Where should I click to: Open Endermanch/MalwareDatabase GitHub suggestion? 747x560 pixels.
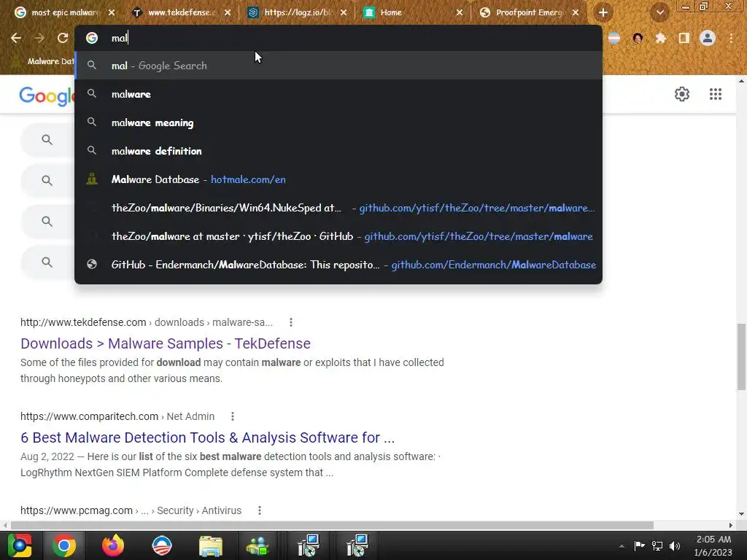[x=338, y=265]
